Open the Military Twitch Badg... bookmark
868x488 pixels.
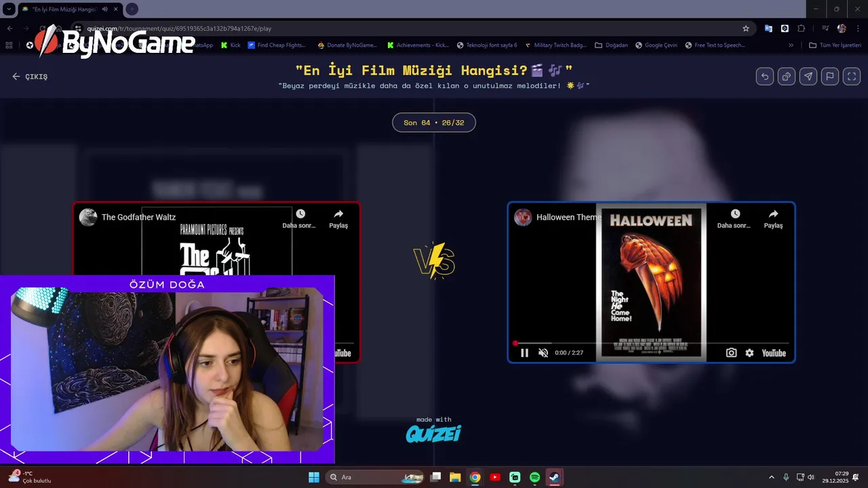(x=555, y=45)
